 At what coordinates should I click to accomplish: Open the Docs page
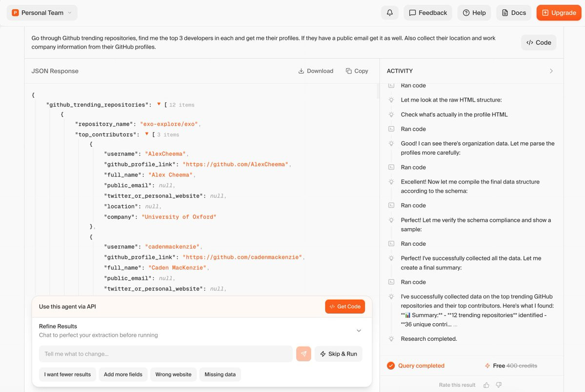514,13
